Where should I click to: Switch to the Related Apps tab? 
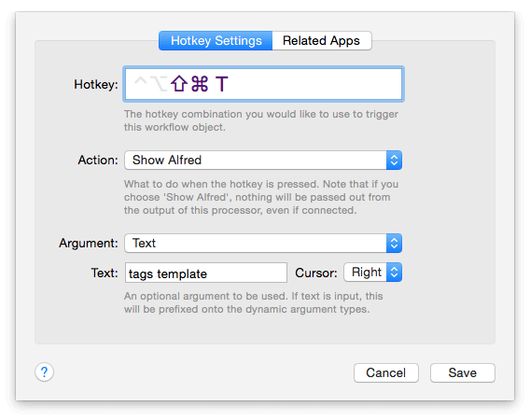(321, 40)
